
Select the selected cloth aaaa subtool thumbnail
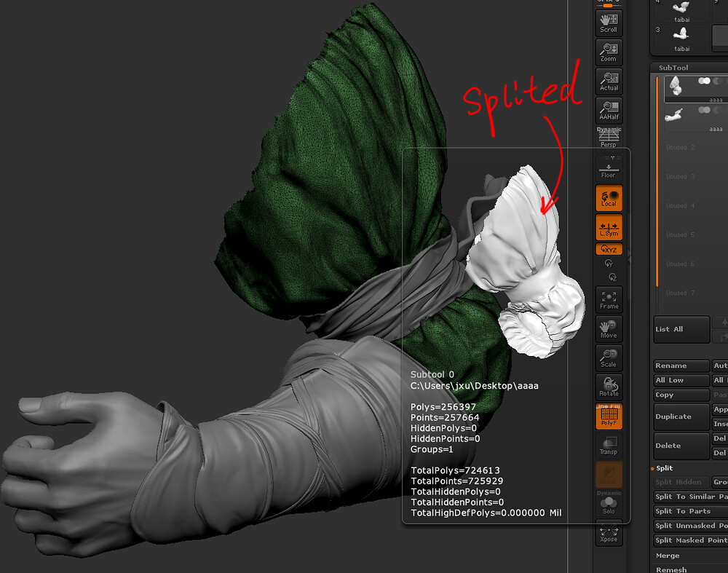(676, 87)
